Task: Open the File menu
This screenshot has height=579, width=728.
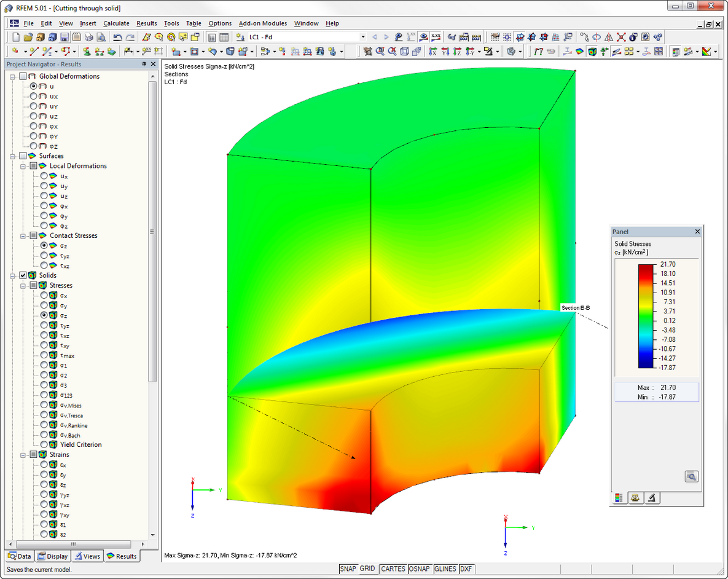Action: pyautogui.click(x=28, y=23)
